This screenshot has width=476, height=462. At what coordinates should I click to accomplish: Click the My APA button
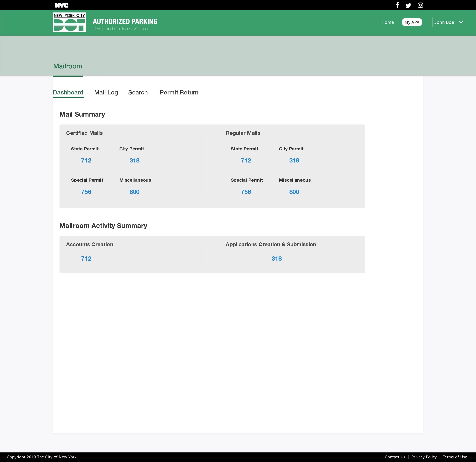coord(412,22)
